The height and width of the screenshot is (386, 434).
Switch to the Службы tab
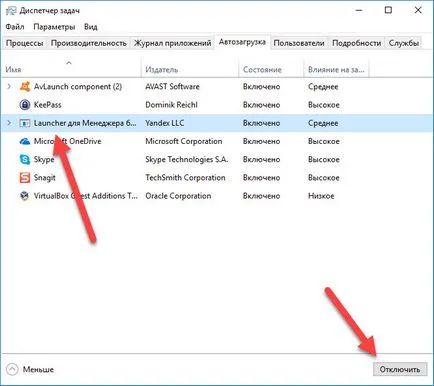[x=404, y=43]
